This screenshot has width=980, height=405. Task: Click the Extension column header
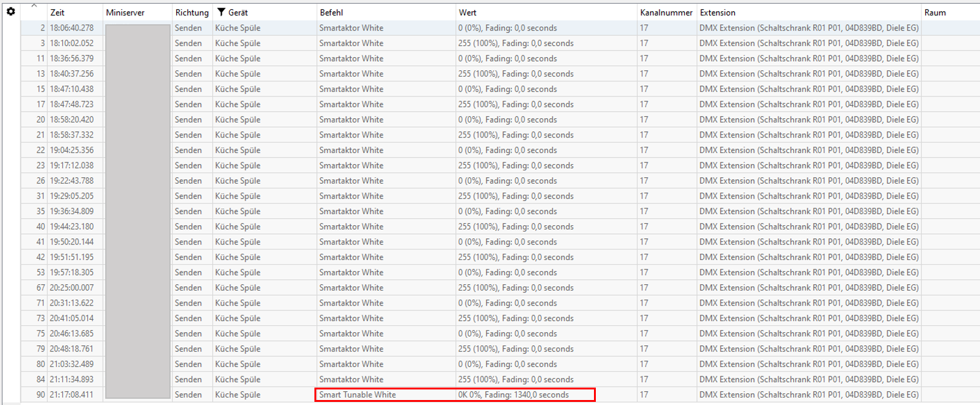click(x=717, y=12)
